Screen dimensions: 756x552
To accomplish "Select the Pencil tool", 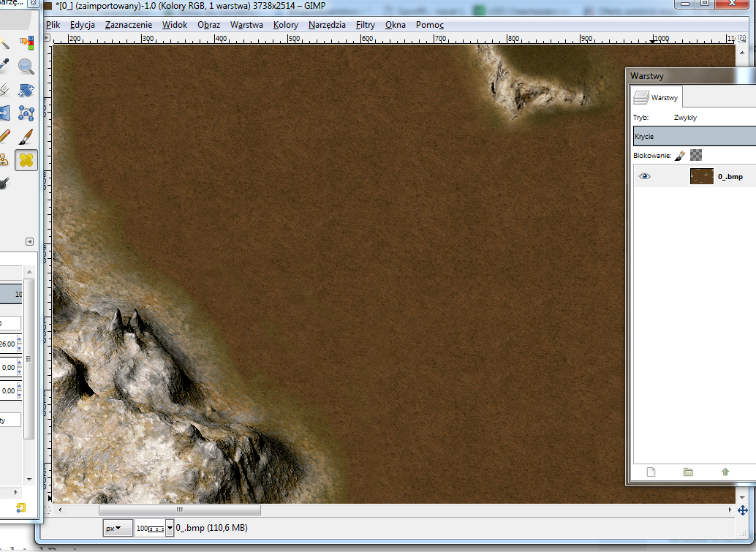I will 4,137.
